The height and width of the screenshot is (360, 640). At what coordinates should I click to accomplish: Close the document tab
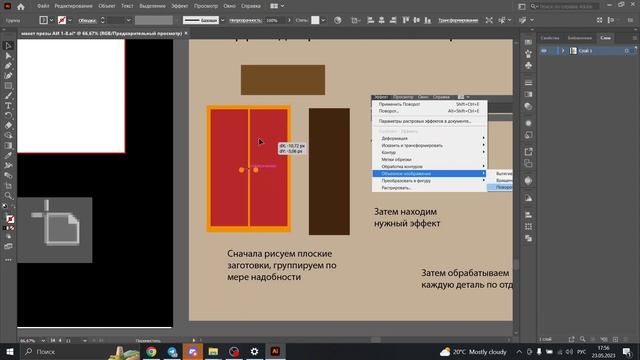coord(186,33)
